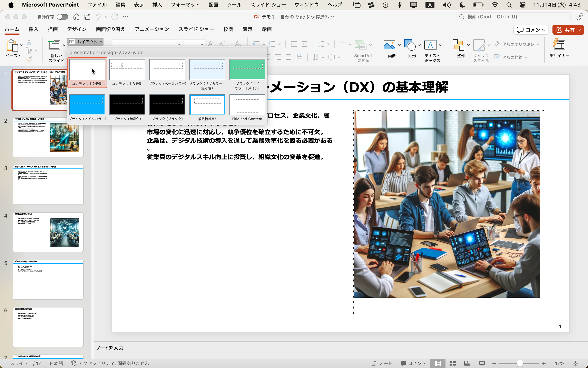
Task: Click justify text alignment icon
Action: pos(288,57)
